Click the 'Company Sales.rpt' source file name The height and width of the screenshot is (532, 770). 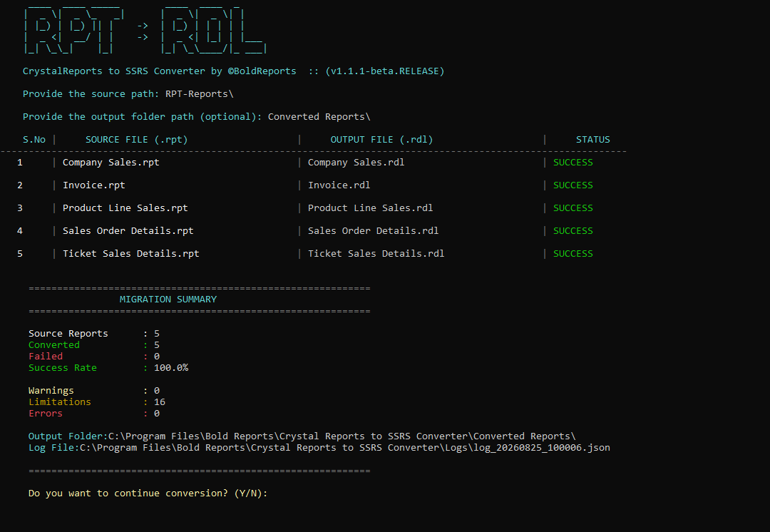point(111,163)
